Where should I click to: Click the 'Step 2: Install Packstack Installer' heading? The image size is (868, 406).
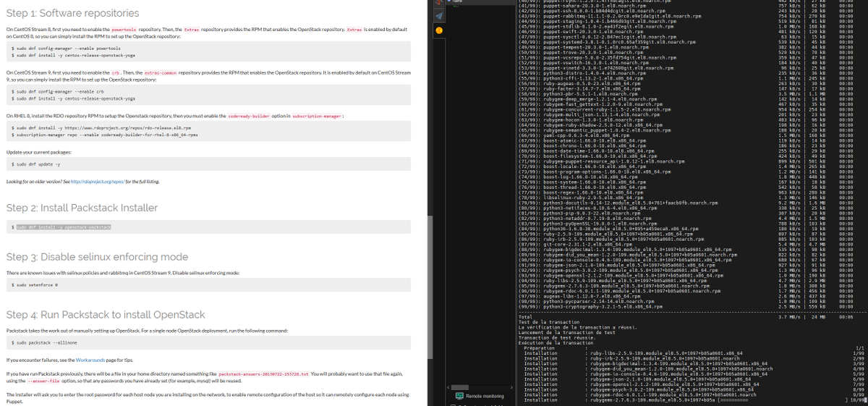82,208
